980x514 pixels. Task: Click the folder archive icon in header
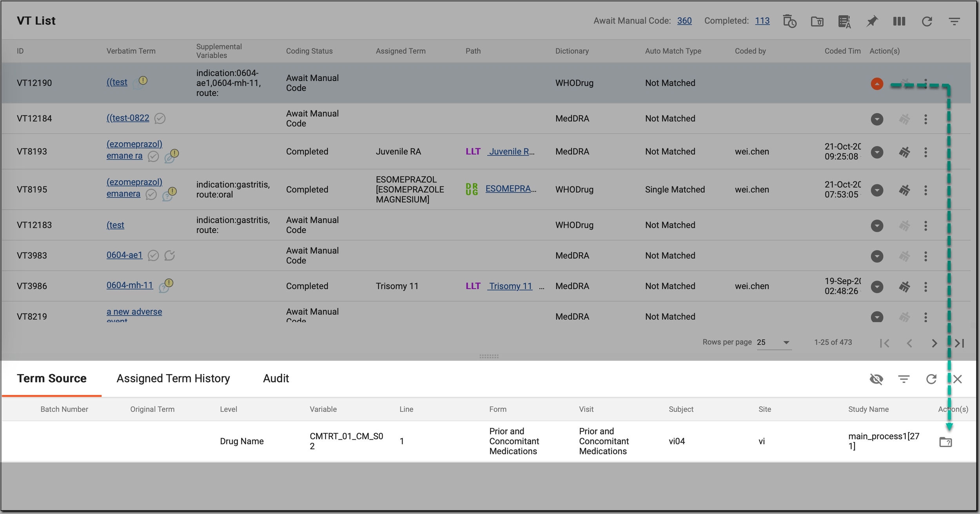(817, 21)
